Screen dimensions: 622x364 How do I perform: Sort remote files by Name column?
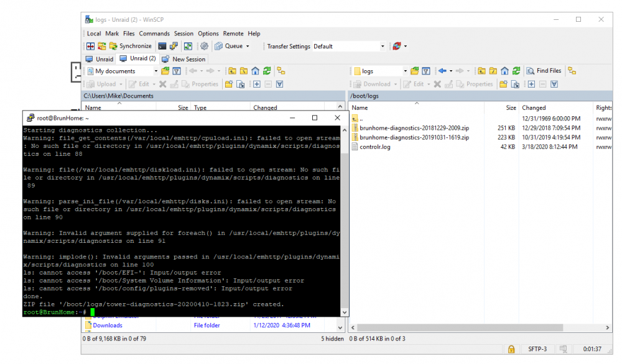(417, 107)
